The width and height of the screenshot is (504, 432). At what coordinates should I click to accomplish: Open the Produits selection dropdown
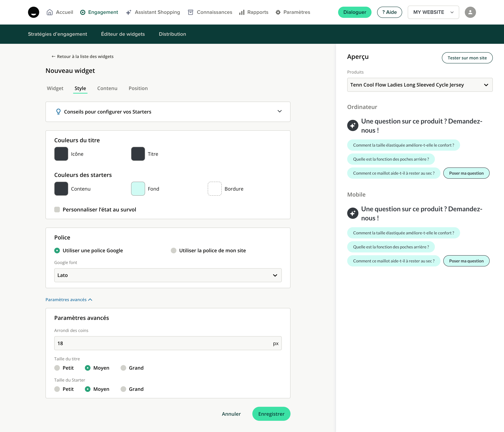(x=420, y=85)
